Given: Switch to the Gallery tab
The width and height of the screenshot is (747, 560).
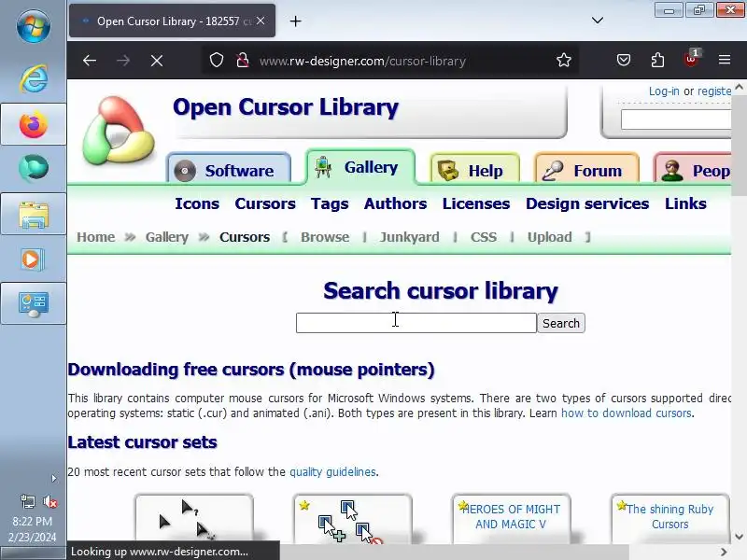Looking at the screenshot, I should pyautogui.click(x=360, y=167).
